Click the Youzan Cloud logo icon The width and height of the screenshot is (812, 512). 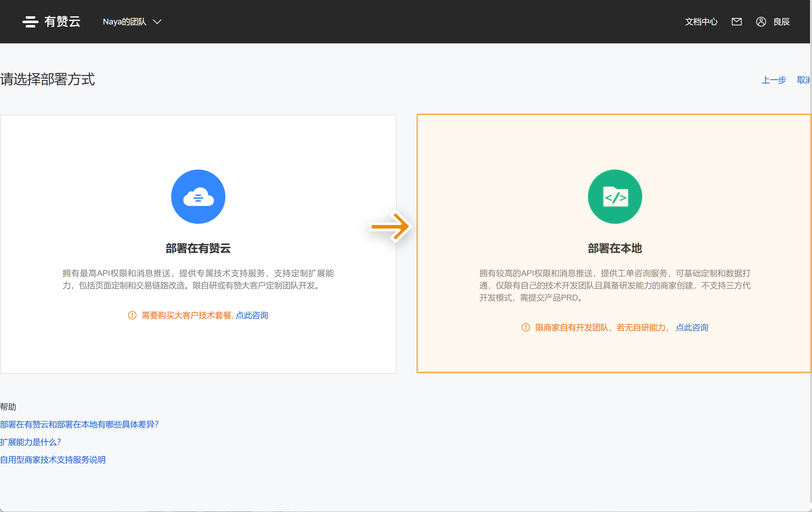click(31, 22)
